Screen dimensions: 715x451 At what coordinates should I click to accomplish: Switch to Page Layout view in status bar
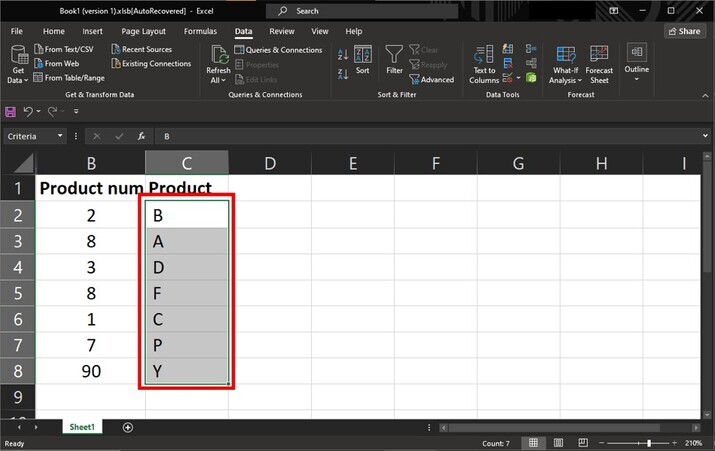[x=556, y=443]
